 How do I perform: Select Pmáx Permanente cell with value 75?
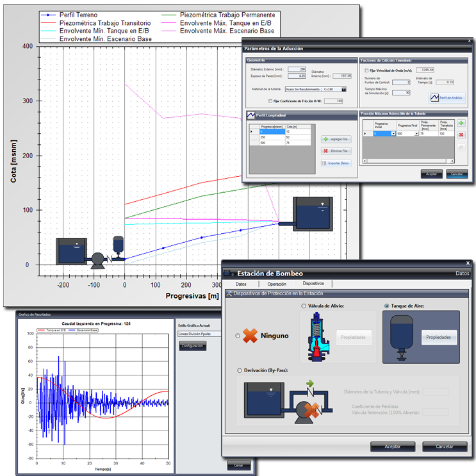coord(429,133)
